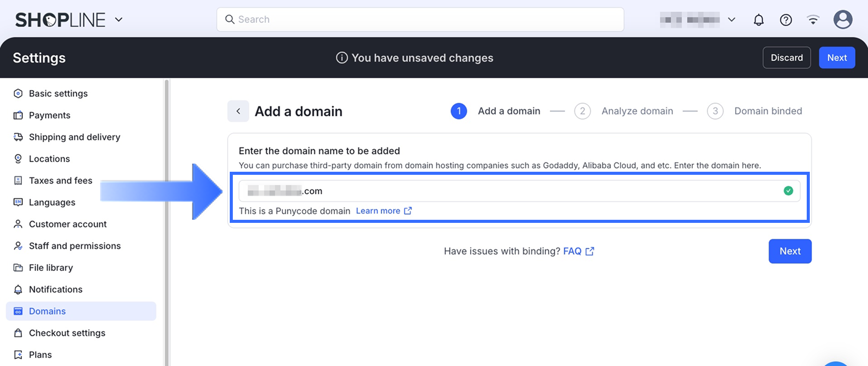Click the back arrow beside Add a domain

pyautogui.click(x=238, y=111)
